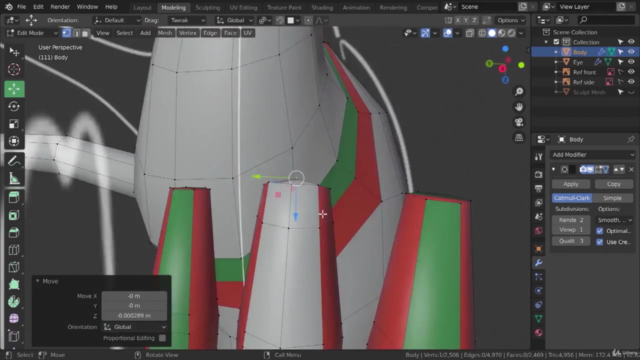Open the Mesh menu in viewport header
Image resolution: width=640 pixels, height=360 pixels.
(x=165, y=33)
